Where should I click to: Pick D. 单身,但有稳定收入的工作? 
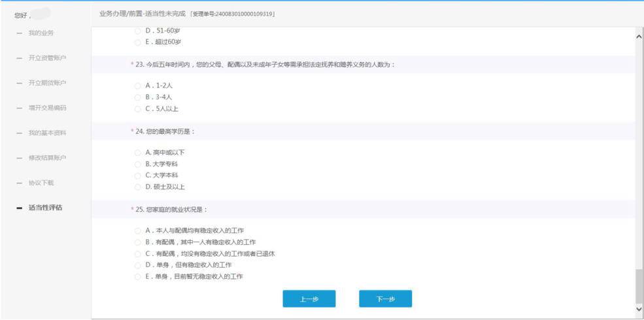coord(137,265)
